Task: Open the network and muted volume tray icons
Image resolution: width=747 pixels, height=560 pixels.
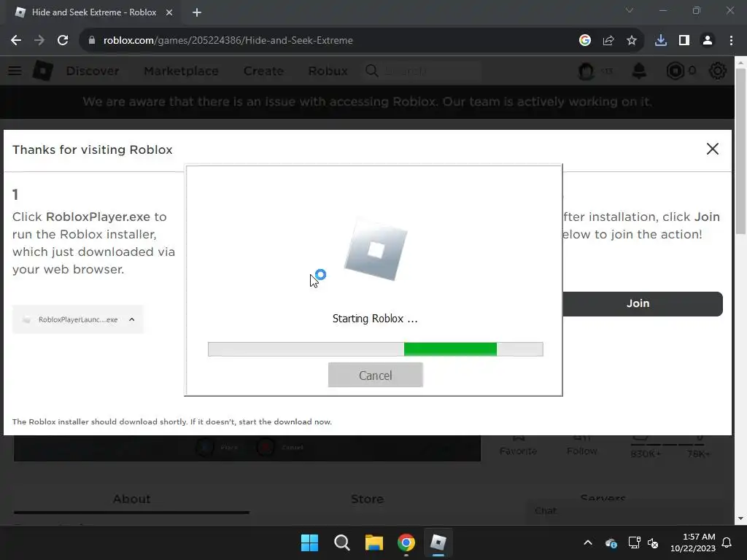Action: pyautogui.click(x=643, y=542)
